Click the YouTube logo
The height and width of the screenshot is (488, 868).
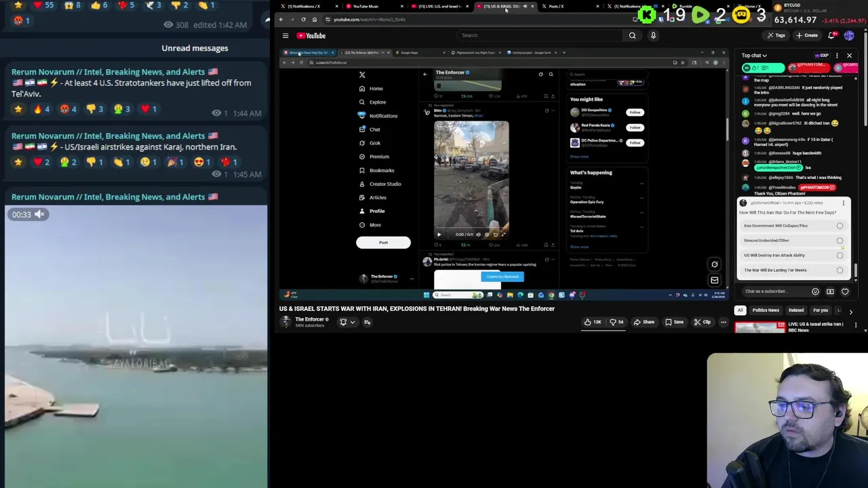[x=311, y=35]
